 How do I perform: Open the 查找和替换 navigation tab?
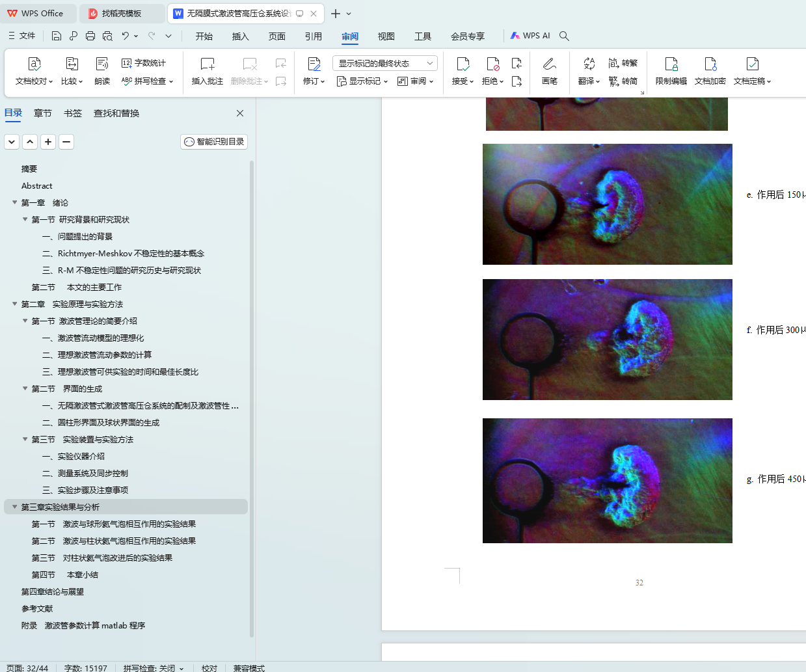[116, 113]
